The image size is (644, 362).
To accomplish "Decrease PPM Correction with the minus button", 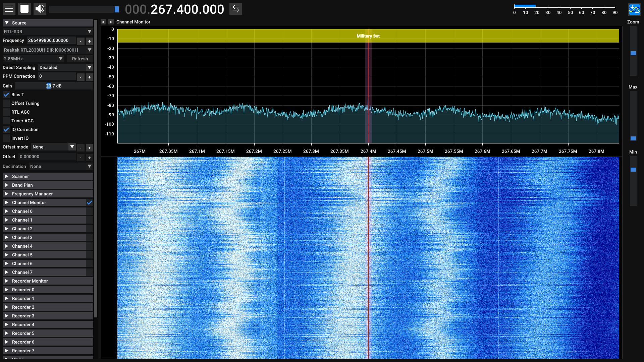I will (x=80, y=77).
